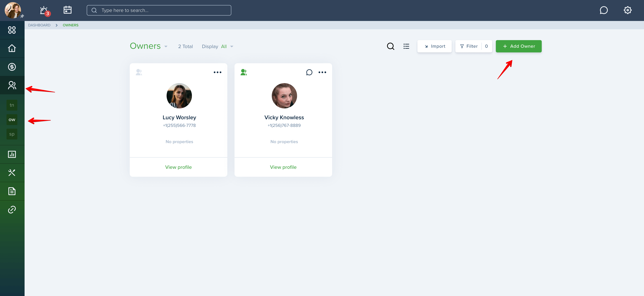Open Lucy Worsley's three-dot menu
Screen dimensions: 644x296
pyautogui.click(x=218, y=72)
